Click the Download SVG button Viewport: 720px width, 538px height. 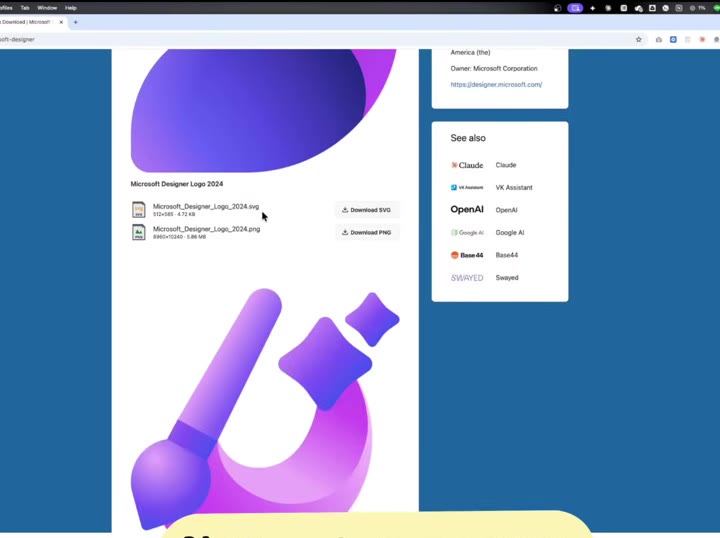point(366,210)
